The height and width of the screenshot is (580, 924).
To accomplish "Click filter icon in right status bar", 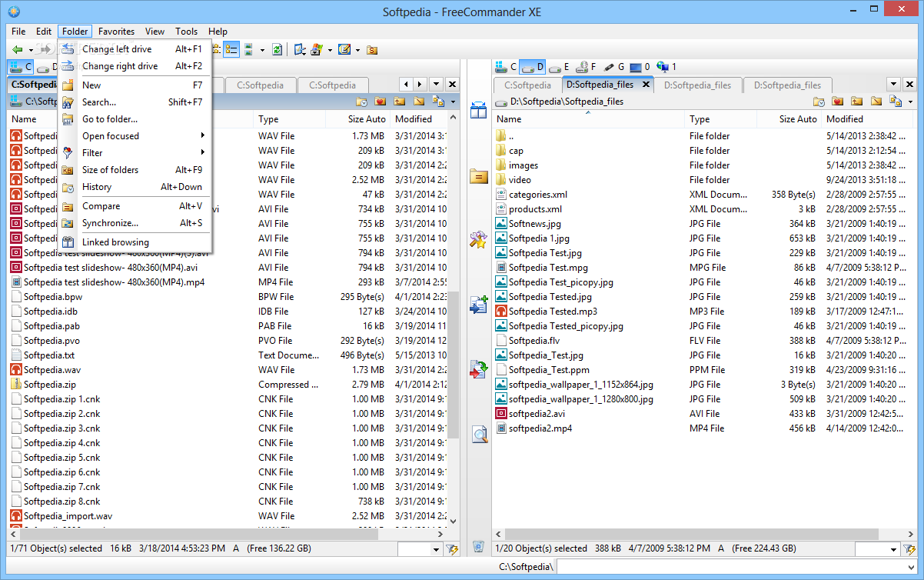I will [x=909, y=548].
